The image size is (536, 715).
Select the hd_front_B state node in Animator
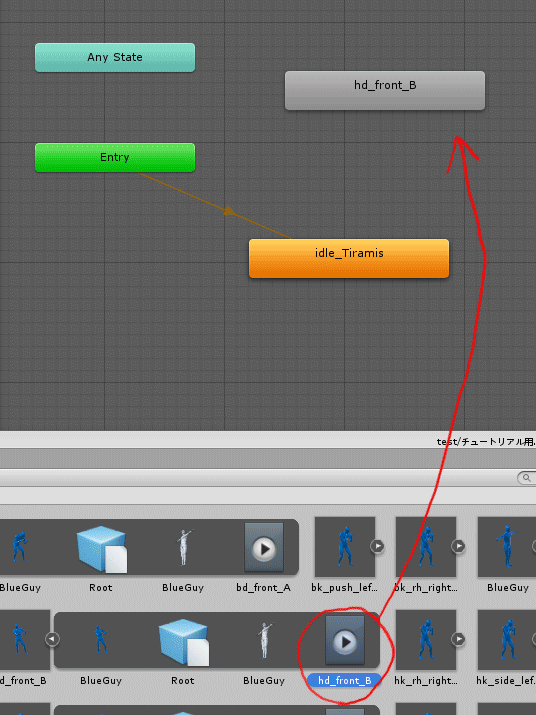point(385,90)
